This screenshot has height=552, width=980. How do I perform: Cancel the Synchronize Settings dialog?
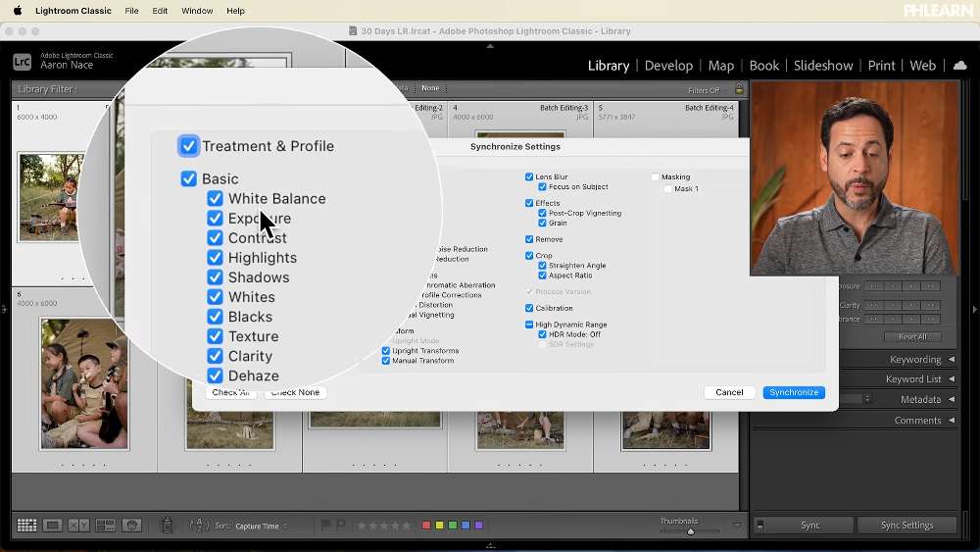(x=729, y=392)
